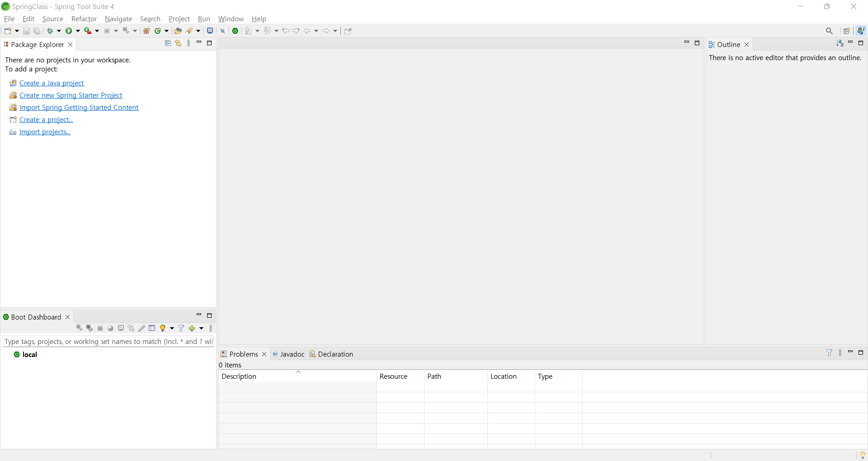This screenshot has height=461, width=868.
Task: Open the Debug configurations dropdown arrow
Action: tap(59, 31)
